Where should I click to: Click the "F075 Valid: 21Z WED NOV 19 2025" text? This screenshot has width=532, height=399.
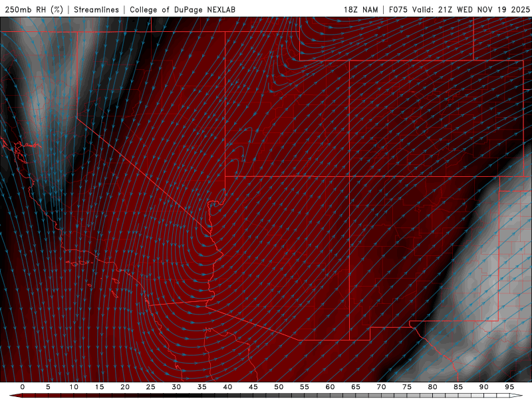(460, 9)
